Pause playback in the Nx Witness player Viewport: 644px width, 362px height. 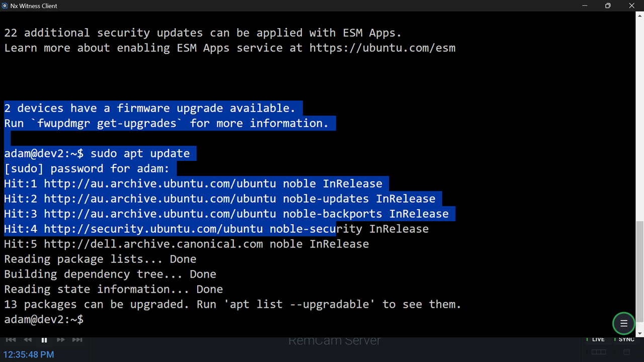tap(44, 340)
